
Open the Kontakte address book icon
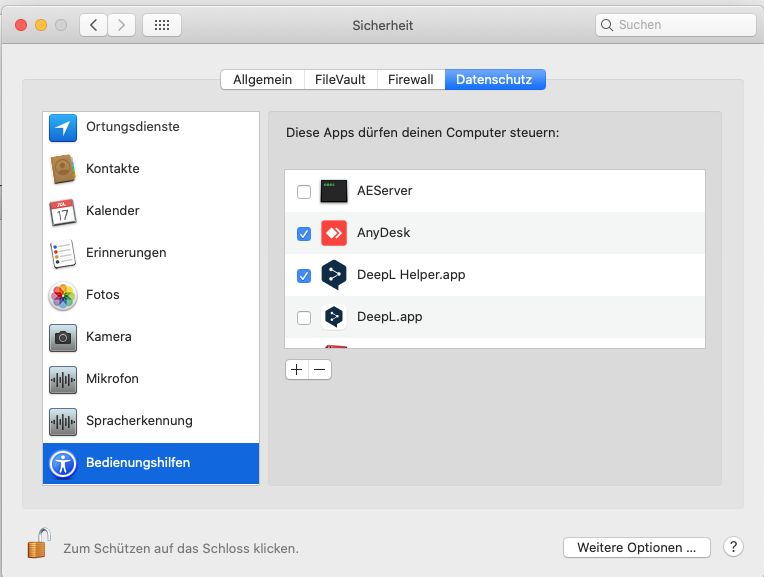[63, 169]
